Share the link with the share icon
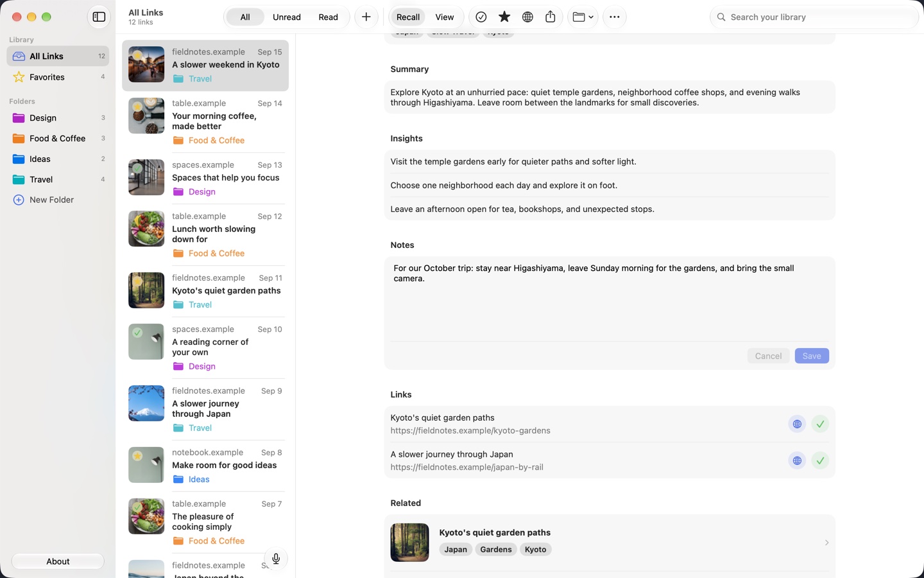Viewport: 924px width, 578px height. 551,17
